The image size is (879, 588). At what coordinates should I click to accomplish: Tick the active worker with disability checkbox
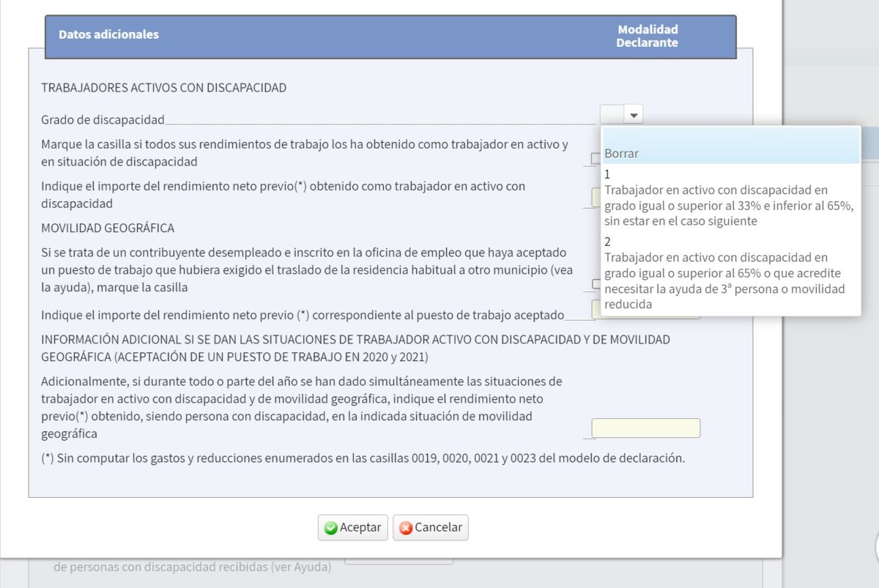(596, 158)
